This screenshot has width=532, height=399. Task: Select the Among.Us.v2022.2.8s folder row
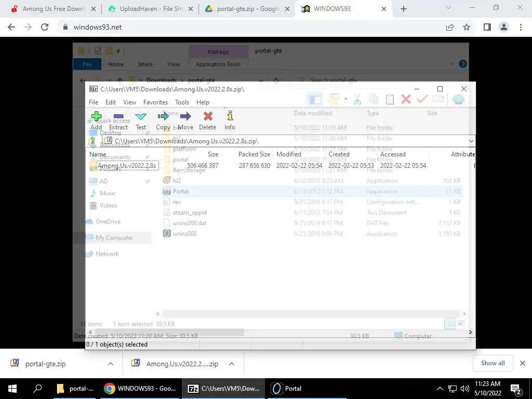click(280, 166)
